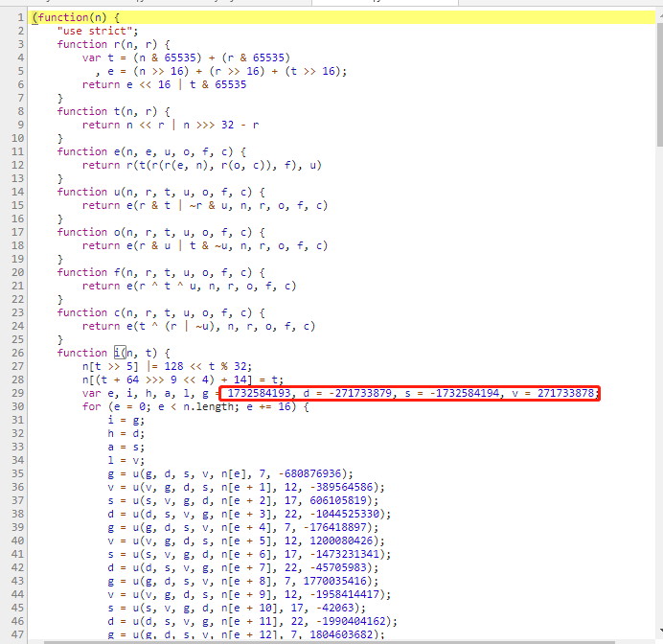The width and height of the screenshot is (663, 644).
Task: Click the line containing 1200080426
Action: pos(245,540)
